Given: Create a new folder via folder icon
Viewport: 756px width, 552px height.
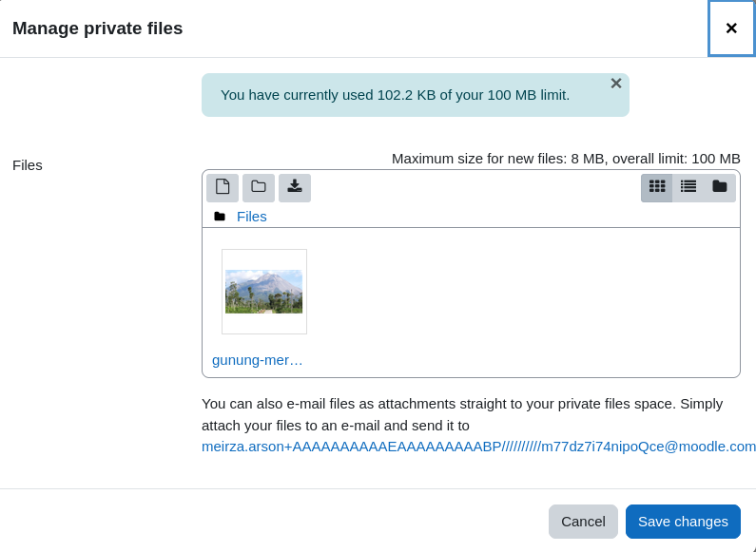Looking at the screenshot, I should pos(259,187).
